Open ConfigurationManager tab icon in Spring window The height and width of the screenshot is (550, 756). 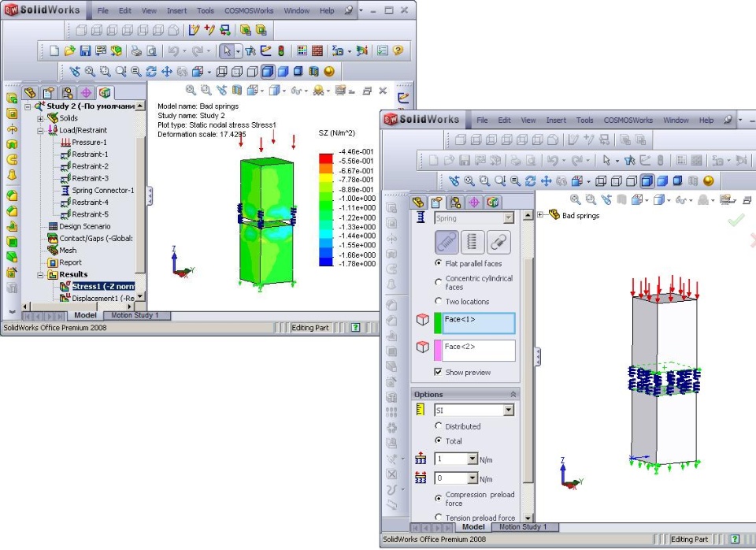pos(455,203)
